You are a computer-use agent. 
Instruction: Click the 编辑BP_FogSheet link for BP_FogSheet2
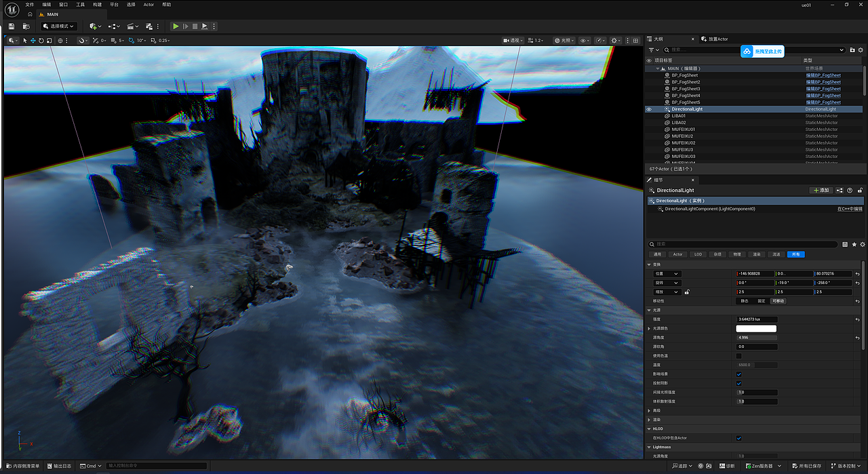tap(823, 82)
